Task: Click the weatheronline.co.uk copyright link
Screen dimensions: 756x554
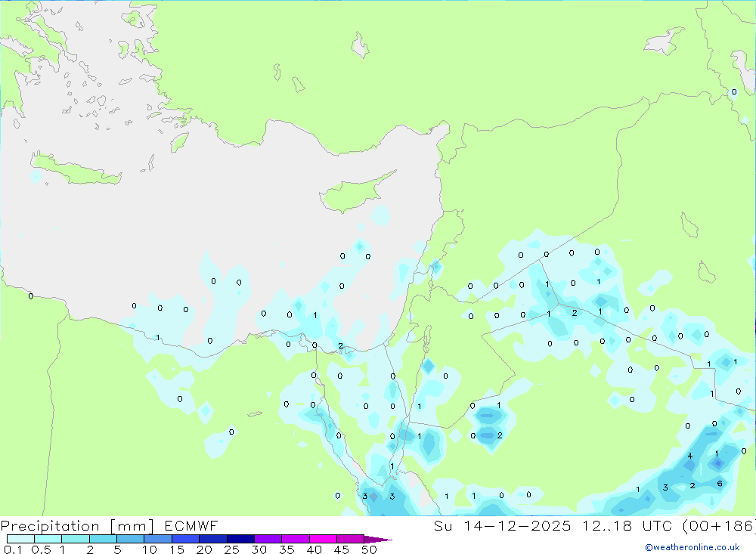Action: click(x=692, y=546)
